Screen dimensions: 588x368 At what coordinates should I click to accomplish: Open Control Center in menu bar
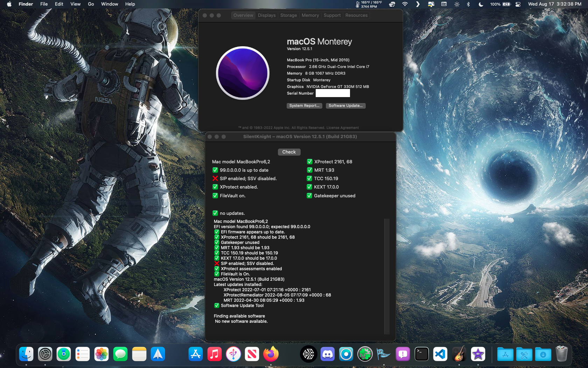(518, 4)
